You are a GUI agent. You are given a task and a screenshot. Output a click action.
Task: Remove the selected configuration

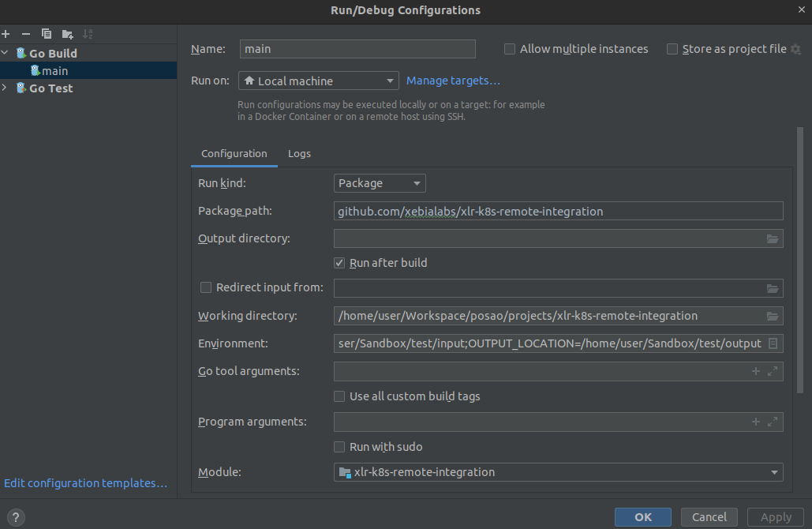click(26, 34)
